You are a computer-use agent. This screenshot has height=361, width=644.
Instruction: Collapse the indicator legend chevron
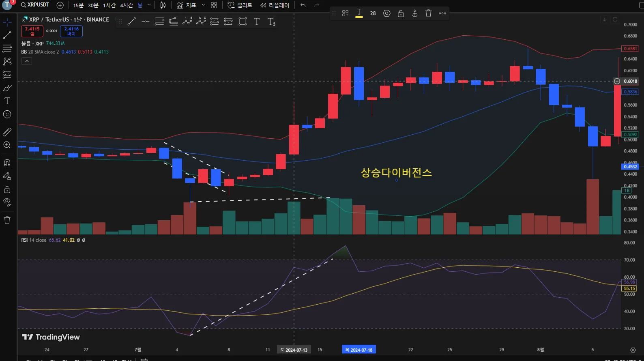27,61
